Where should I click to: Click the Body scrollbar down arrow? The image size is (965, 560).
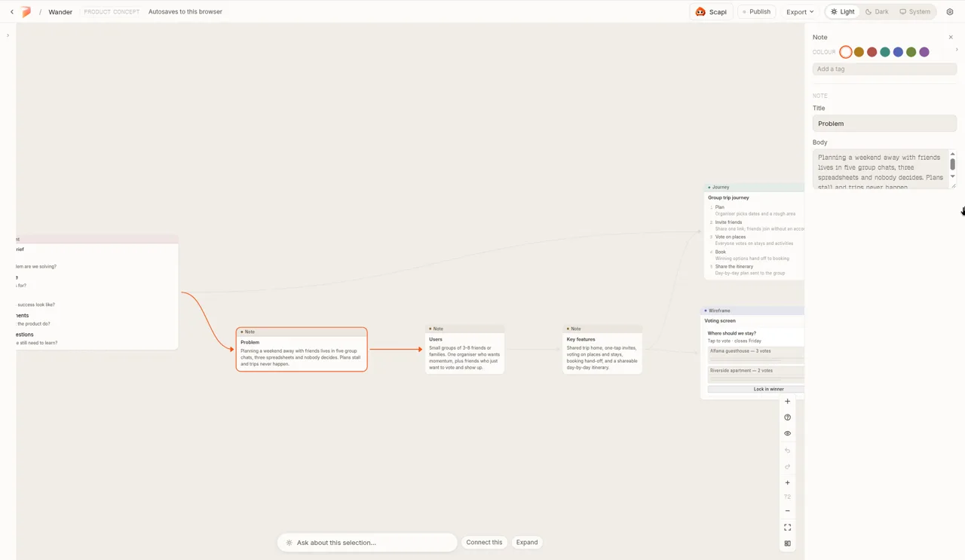click(953, 176)
